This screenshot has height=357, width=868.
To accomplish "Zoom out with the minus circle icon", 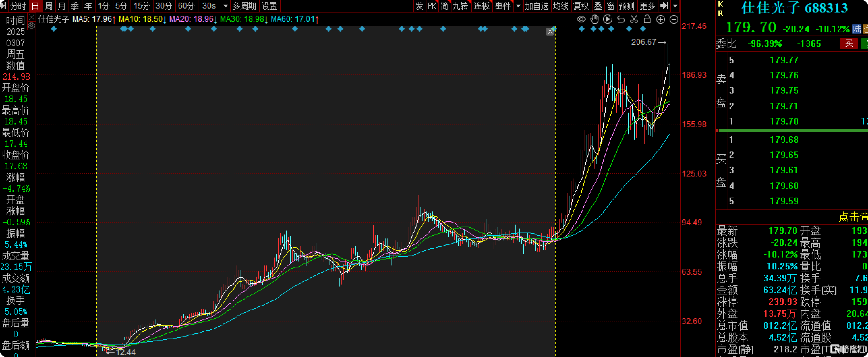I will click(x=674, y=19).
